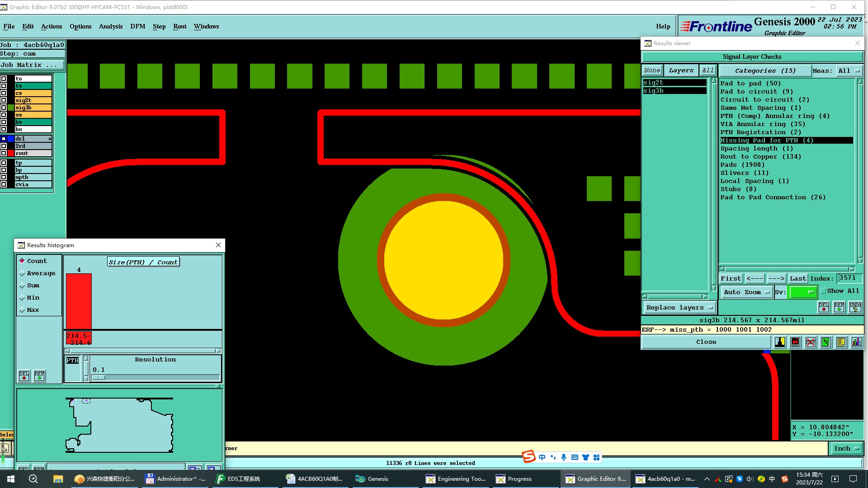Click the UNDO icon in Results viewer

click(855, 307)
